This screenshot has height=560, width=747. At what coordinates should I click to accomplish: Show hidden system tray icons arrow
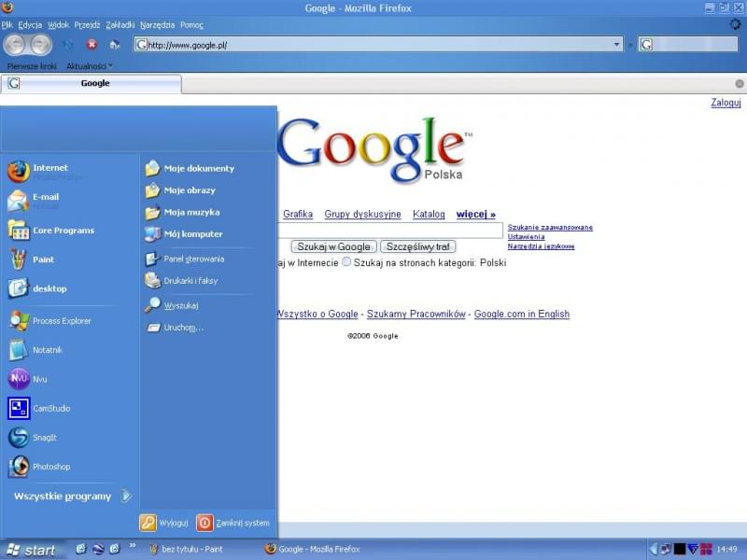654,549
